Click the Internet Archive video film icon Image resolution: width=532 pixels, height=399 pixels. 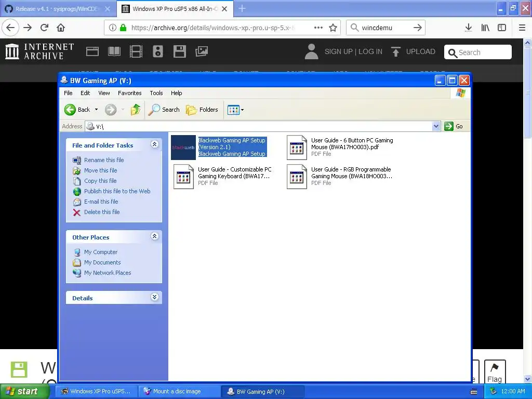136,51
